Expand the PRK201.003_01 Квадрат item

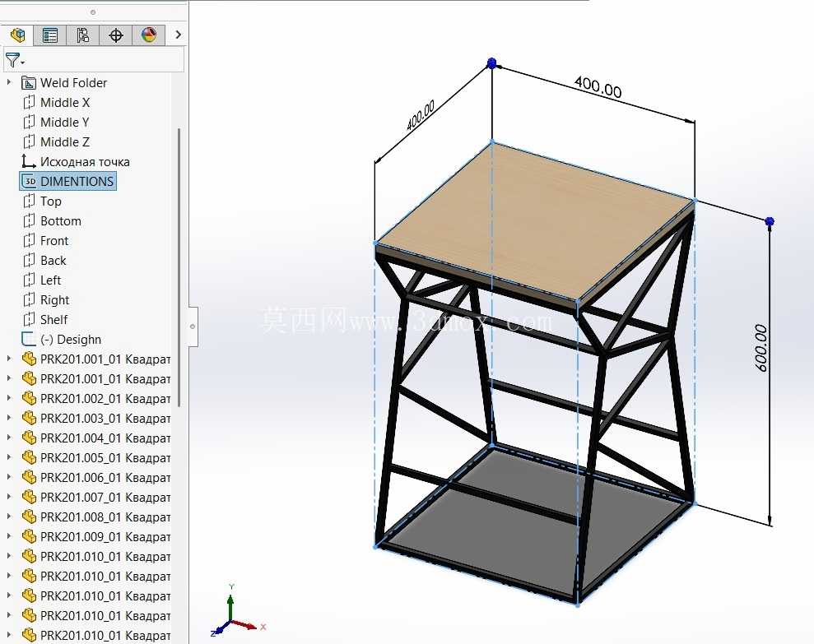click(x=9, y=417)
